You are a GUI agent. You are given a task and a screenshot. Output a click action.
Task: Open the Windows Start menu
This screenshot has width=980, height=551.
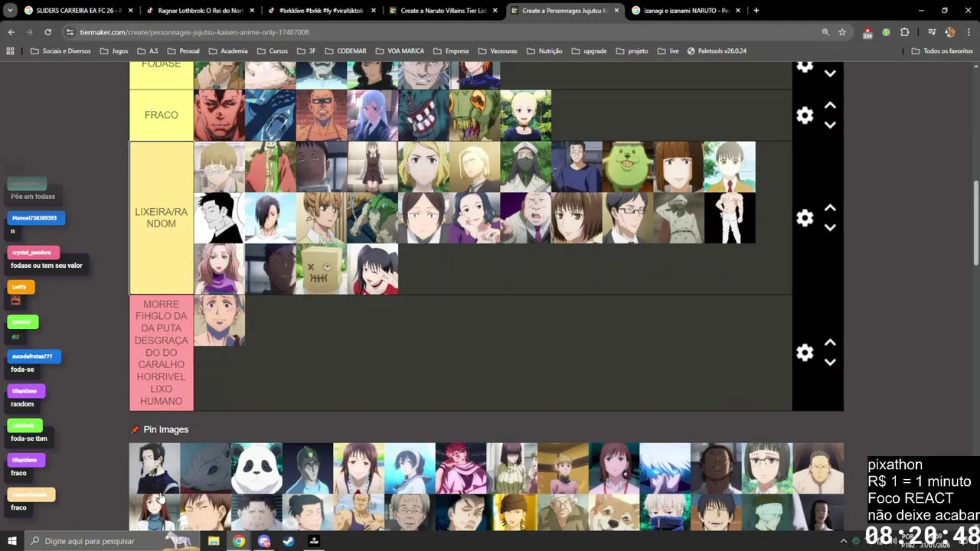click(x=12, y=541)
